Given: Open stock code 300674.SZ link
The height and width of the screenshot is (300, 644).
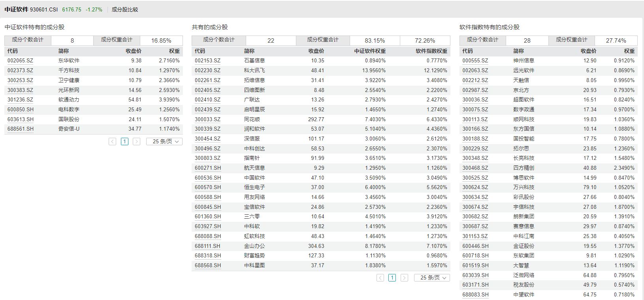Looking at the screenshot, I should pyautogui.click(x=475, y=207).
